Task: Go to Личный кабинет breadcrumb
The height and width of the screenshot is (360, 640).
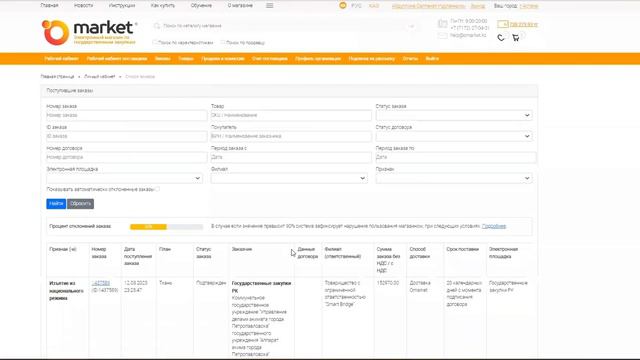Action: coord(100,77)
